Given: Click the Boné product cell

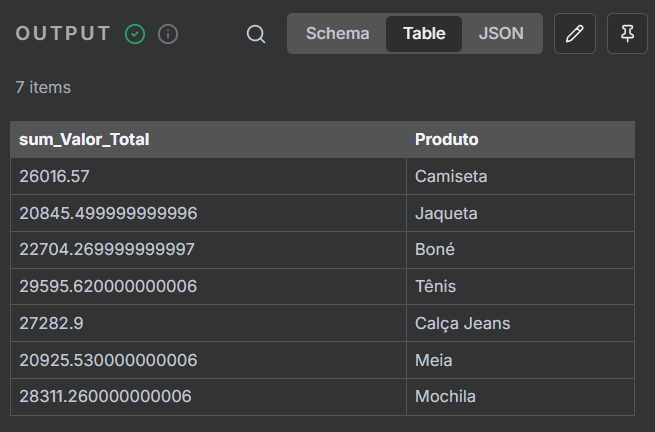Looking at the screenshot, I should pyautogui.click(x=520, y=250).
